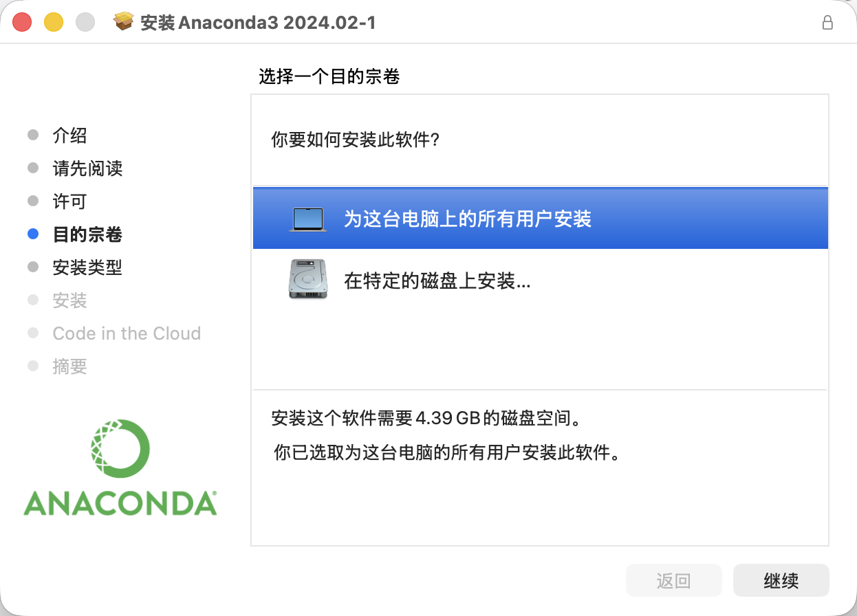The image size is (857, 616).
Task: Click the 返回 button
Action: tap(673, 580)
